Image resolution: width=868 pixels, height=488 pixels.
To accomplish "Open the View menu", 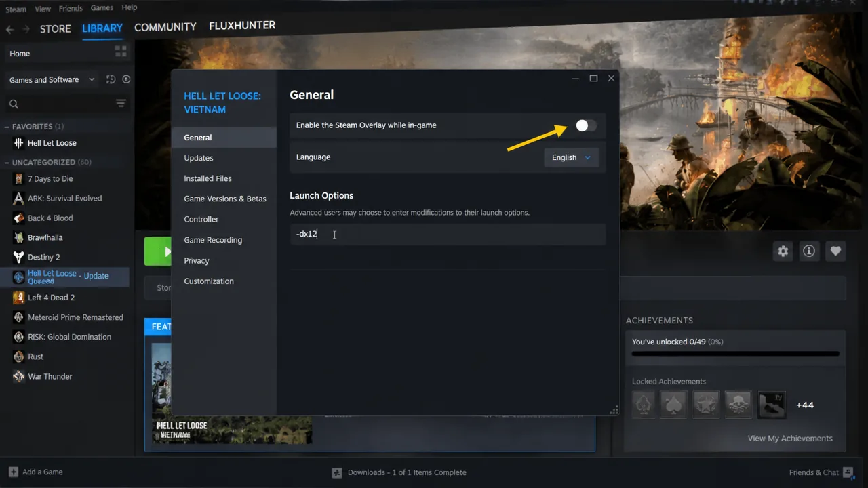I will pyautogui.click(x=43, y=8).
